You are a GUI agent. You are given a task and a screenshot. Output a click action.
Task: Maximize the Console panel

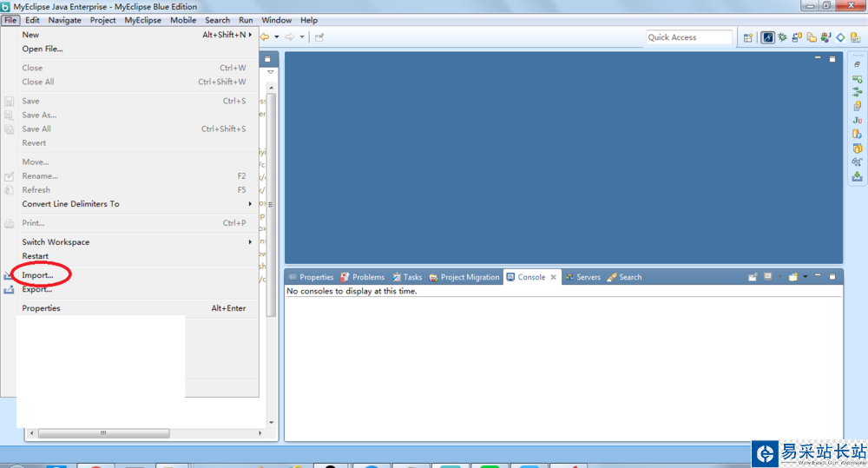coord(832,277)
